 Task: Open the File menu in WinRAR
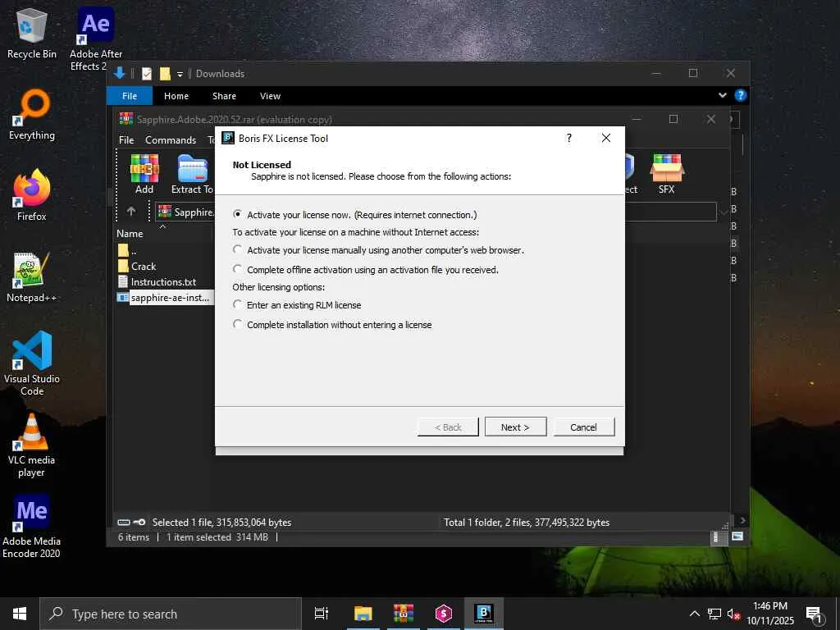click(x=126, y=139)
